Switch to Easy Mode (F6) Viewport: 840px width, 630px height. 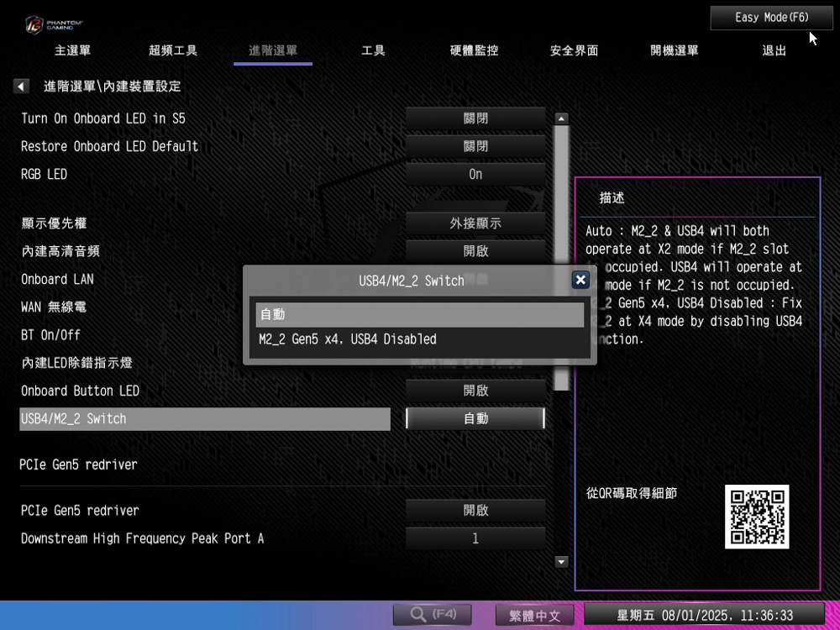(771, 18)
